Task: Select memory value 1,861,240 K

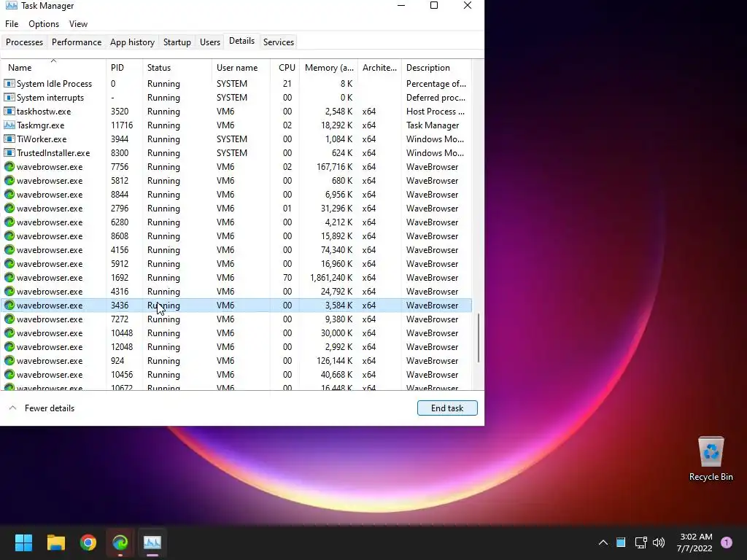Action: (331, 277)
